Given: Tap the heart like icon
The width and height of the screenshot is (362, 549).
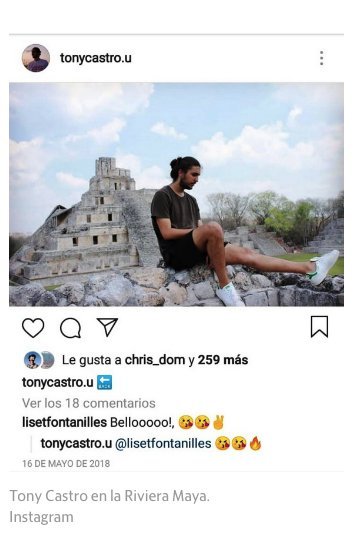Looking at the screenshot, I should [33, 328].
